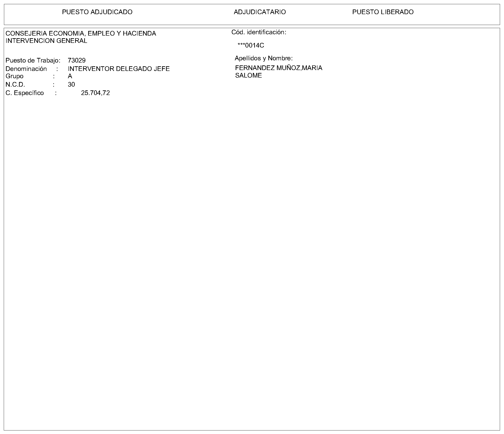This screenshot has width=504, height=434.
Task: Click the N.C.D. label
Action: click(x=15, y=85)
